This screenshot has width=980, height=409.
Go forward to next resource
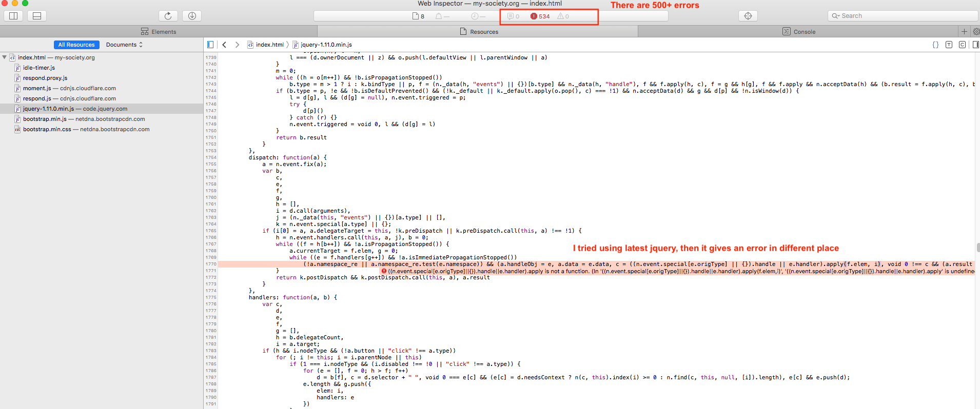pos(237,45)
